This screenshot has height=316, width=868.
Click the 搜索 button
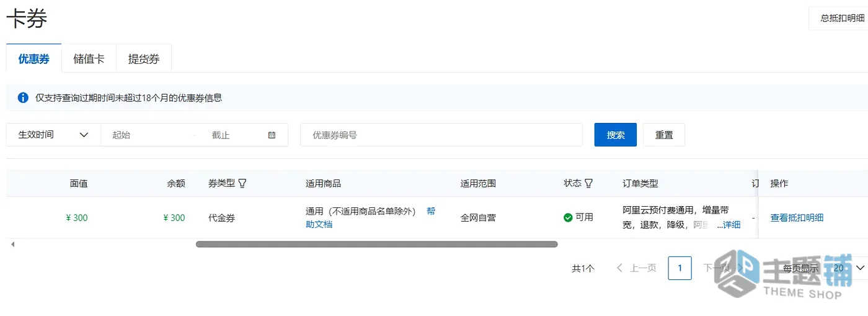[x=616, y=135]
